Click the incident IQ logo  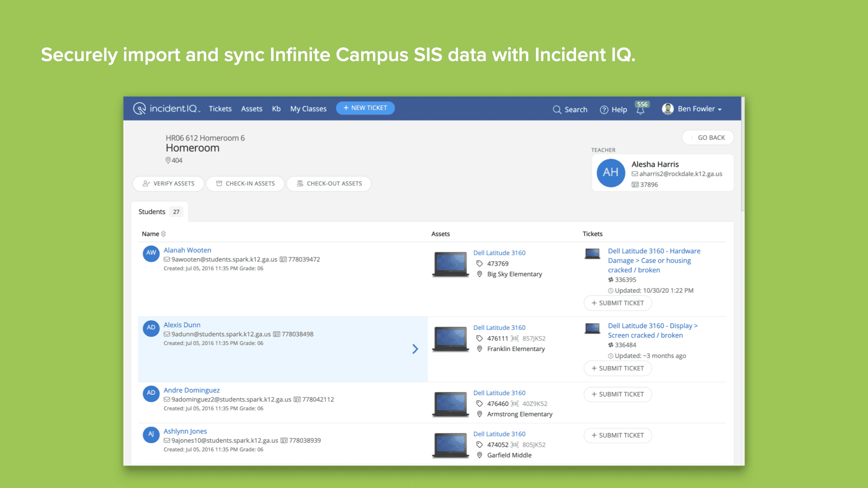point(165,108)
